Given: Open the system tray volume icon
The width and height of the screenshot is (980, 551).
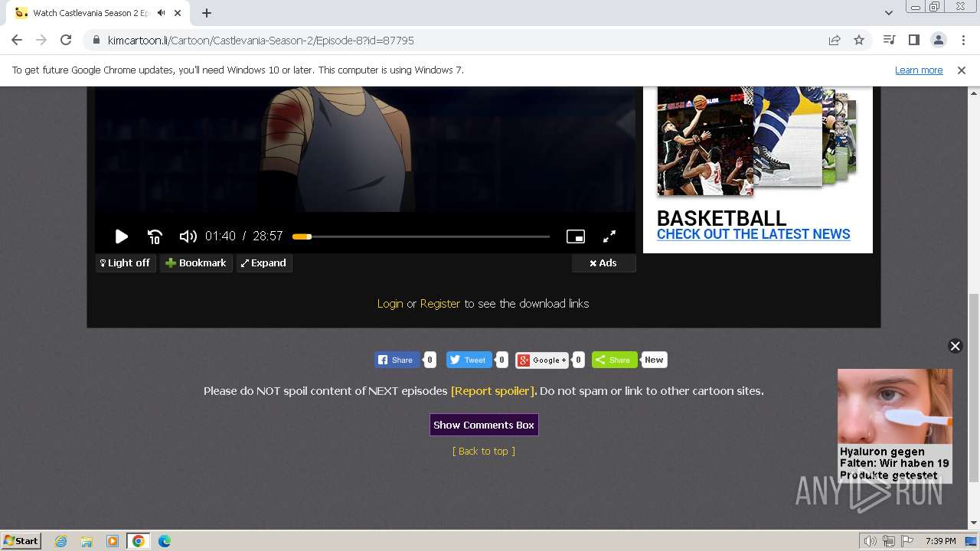Looking at the screenshot, I should [871, 541].
